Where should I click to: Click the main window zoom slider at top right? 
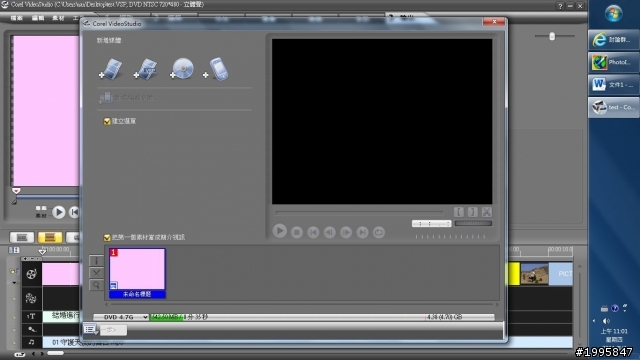click(x=552, y=36)
